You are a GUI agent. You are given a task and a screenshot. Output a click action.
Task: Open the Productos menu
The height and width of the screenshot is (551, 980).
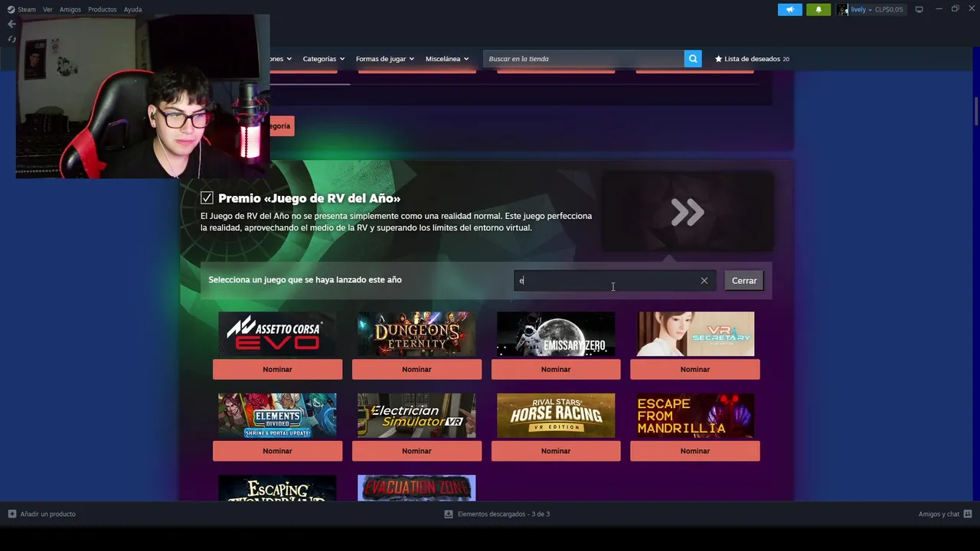[103, 9]
